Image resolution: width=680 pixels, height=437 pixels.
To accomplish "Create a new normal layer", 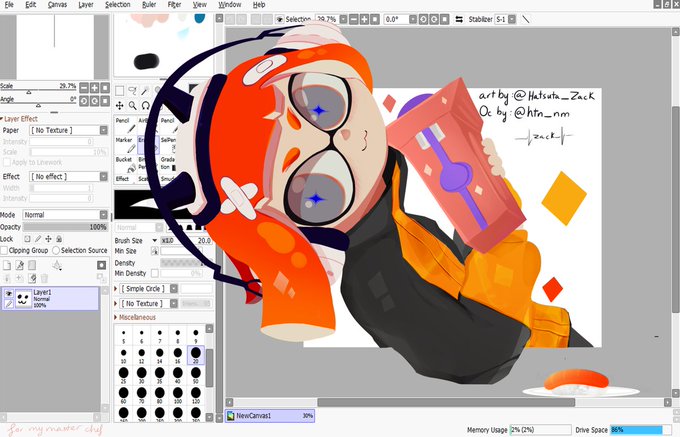I will [7, 265].
